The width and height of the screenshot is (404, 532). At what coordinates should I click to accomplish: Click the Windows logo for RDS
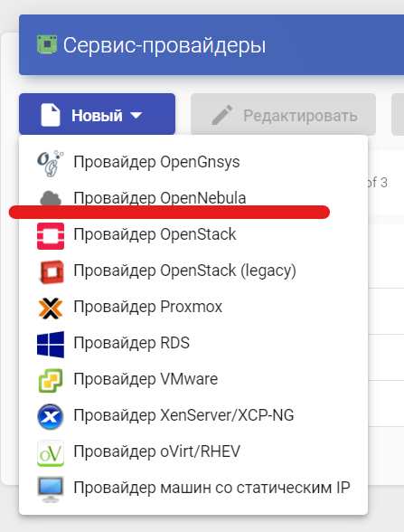click(51, 345)
